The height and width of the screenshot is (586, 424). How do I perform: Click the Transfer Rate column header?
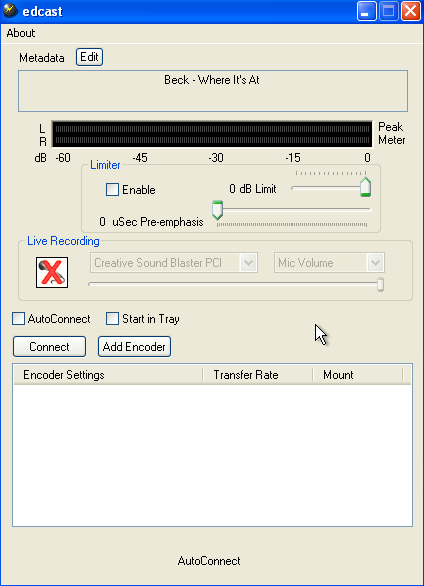(x=258, y=375)
